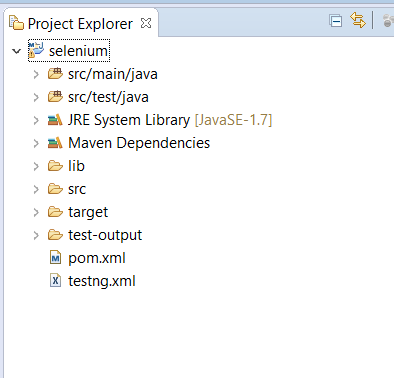
Task: Click the selenium Maven project icon
Action: 36,50
